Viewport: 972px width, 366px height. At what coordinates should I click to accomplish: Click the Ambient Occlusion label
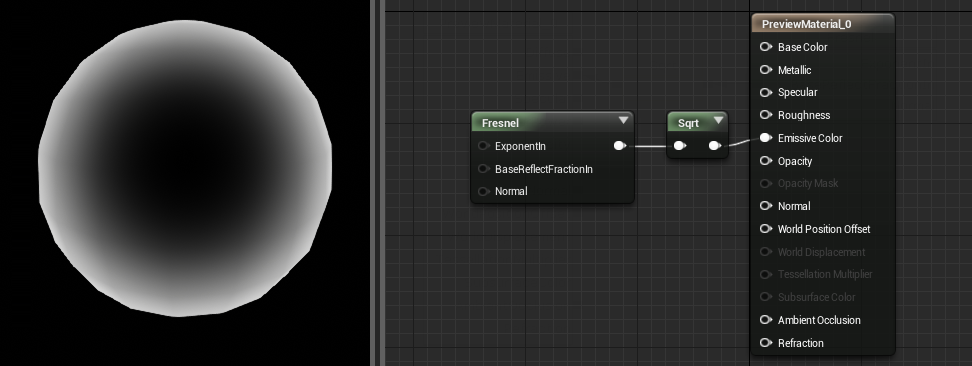point(819,320)
